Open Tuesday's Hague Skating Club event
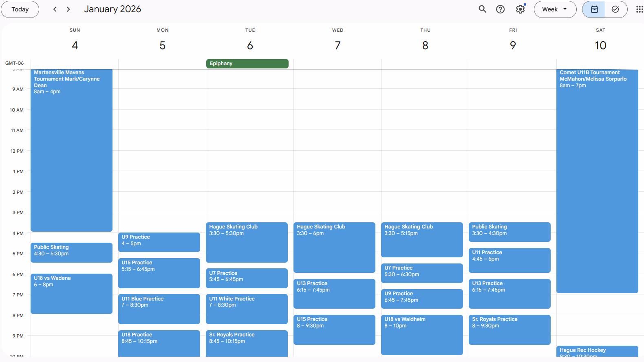The height and width of the screenshot is (362, 644). (x=247, y=242)
